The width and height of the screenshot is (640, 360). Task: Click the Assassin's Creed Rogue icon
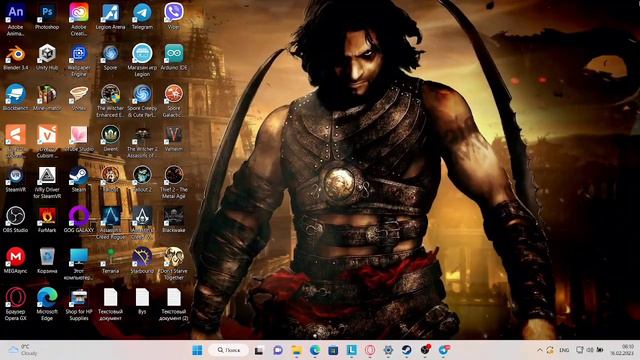click(x=110, y=222)
